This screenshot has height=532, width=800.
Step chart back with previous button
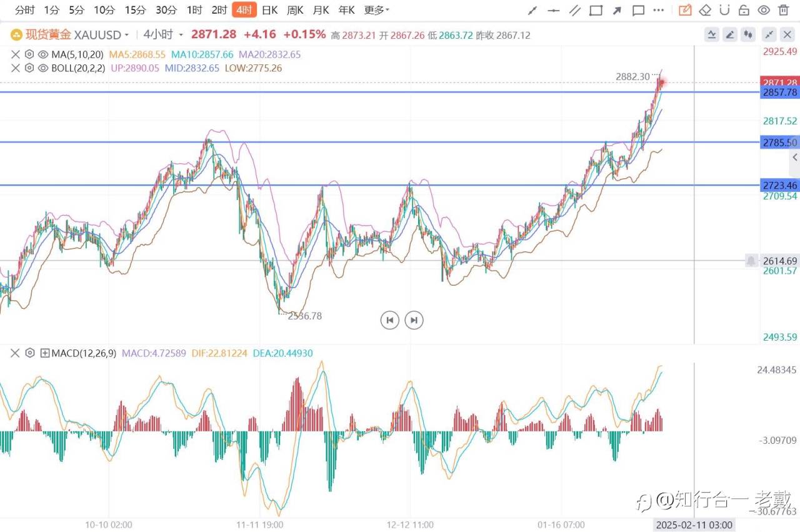(390, 320)
